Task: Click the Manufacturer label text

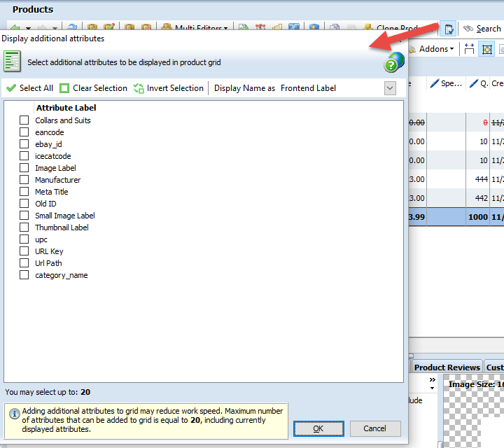Action: pos(58,180)
